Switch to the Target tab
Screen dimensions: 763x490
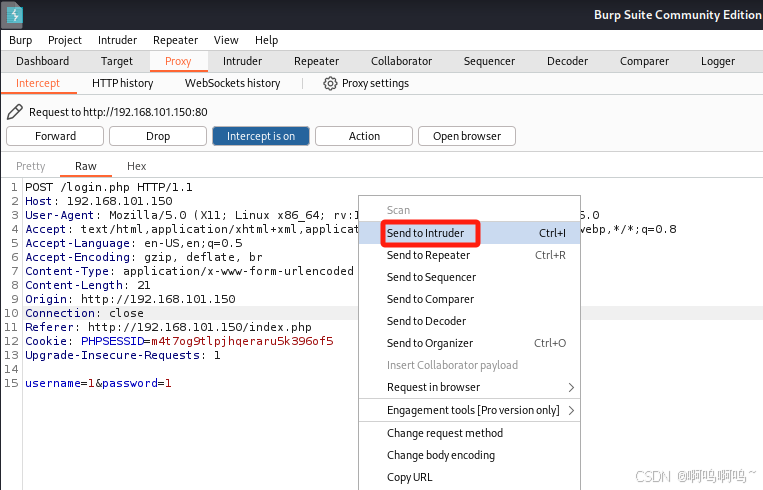pyautogui.click(x=117, y=61)
